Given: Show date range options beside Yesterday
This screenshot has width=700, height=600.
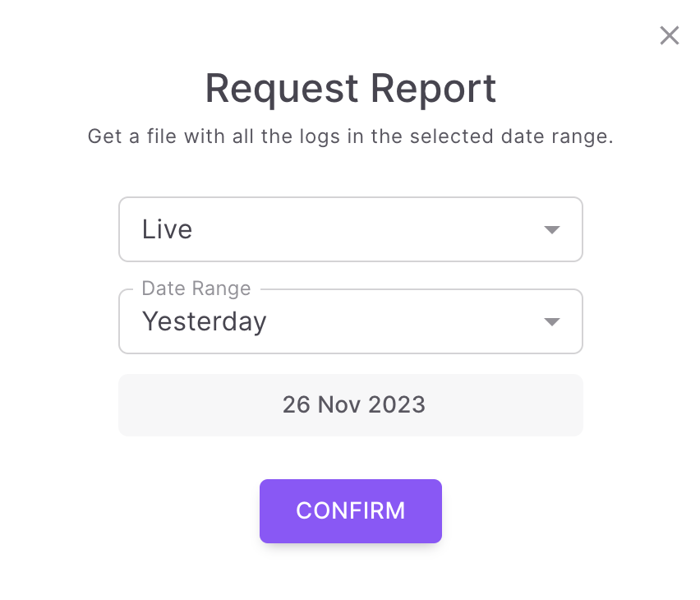Looking at the screenshot, I should 552,321.
